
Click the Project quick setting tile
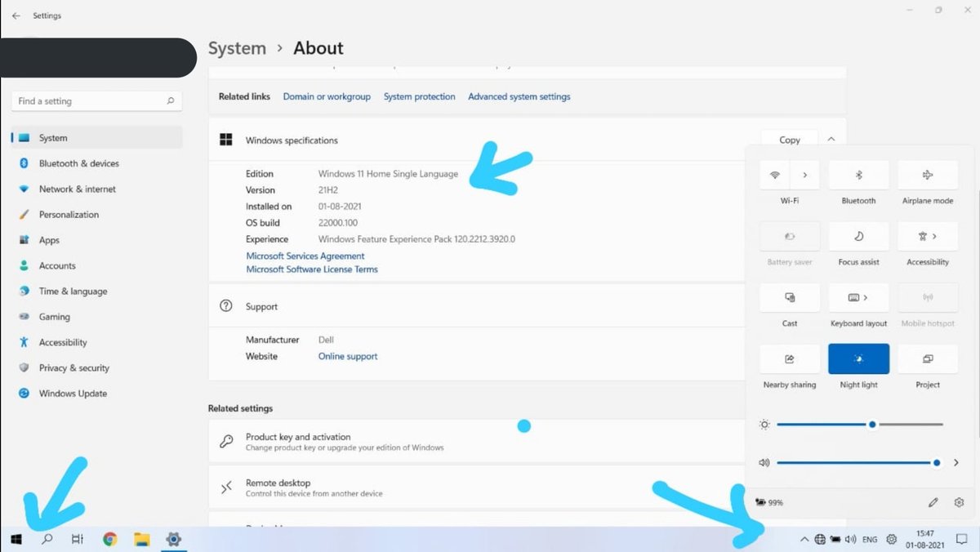click(x=928, y=359)
